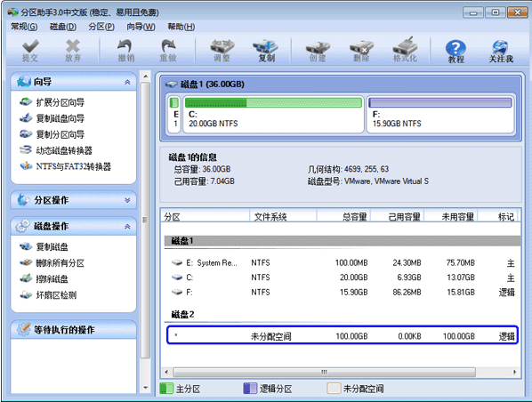The height and width of the screenshot is (402, 532).
Task: Select the F: partition block in disk map
Action: [x=440, y=114]
